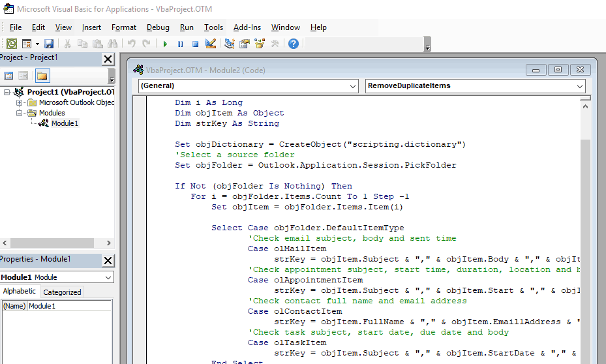606x364 pixels.
Task: Open the Insert menu
Action: 91,27
